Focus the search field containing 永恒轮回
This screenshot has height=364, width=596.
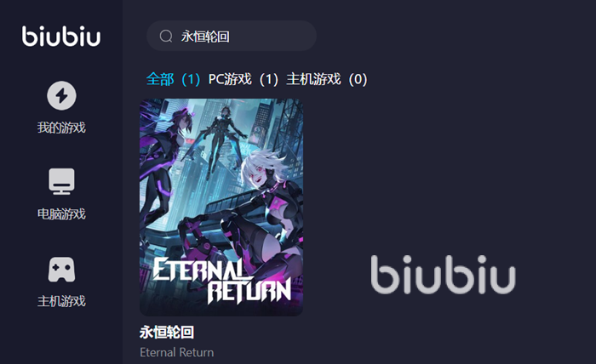click(232, 36)
